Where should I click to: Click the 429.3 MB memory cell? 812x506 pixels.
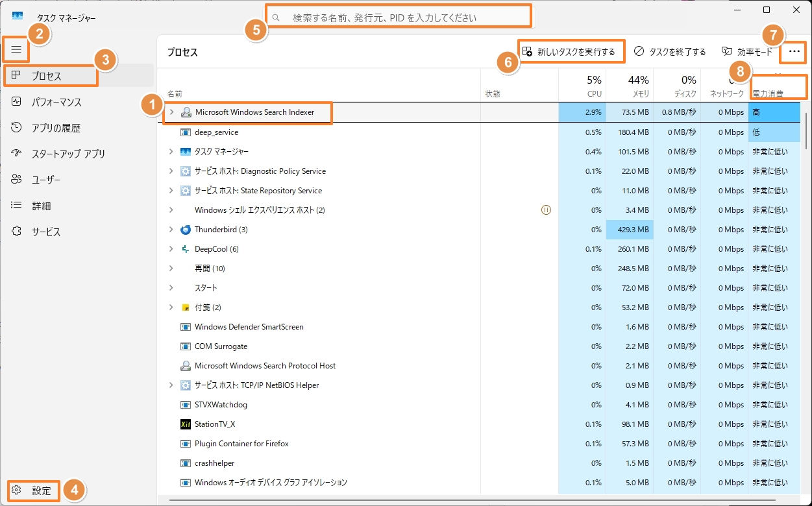tap(630, 230)
